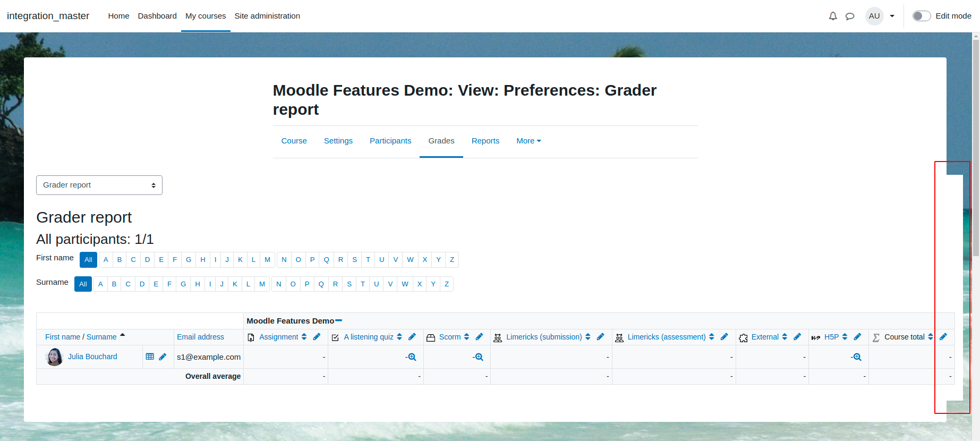Sort the Limericks (submission) column
980x441 pixels.
tap(588, 337)
